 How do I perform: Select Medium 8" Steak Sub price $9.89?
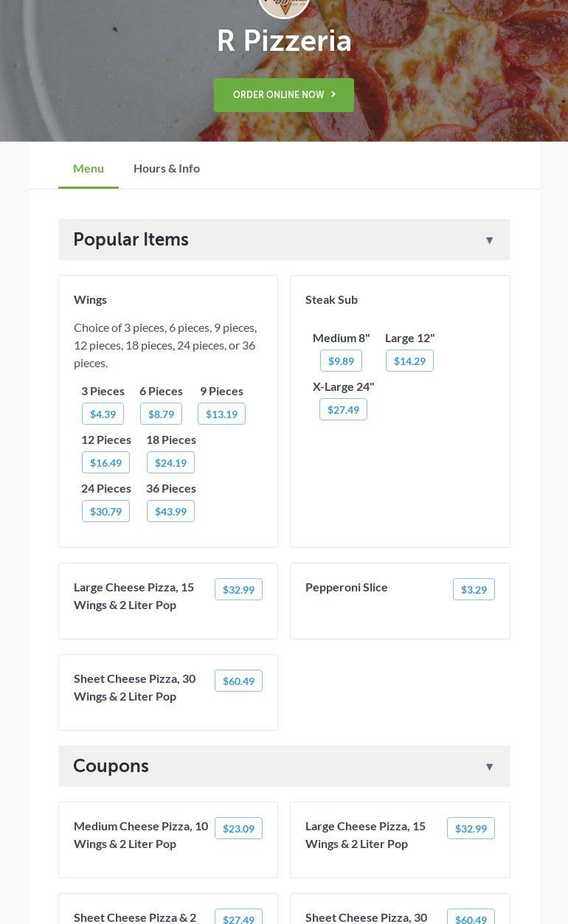click(x=341, y=361)
